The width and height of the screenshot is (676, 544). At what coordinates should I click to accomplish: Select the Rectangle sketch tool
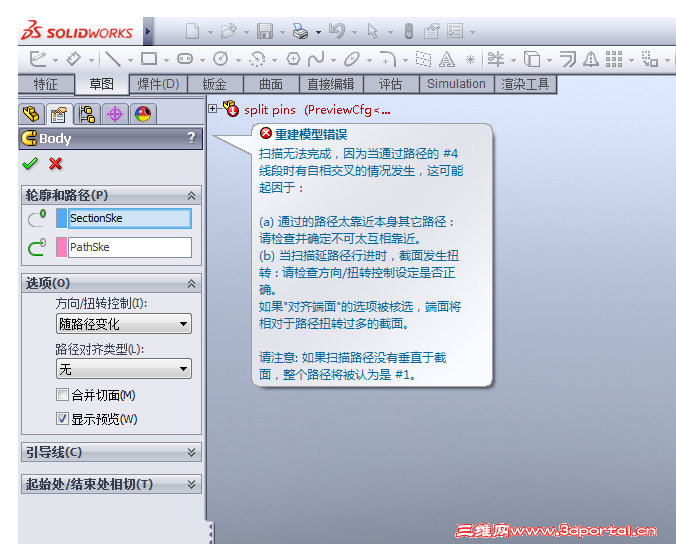149,59
